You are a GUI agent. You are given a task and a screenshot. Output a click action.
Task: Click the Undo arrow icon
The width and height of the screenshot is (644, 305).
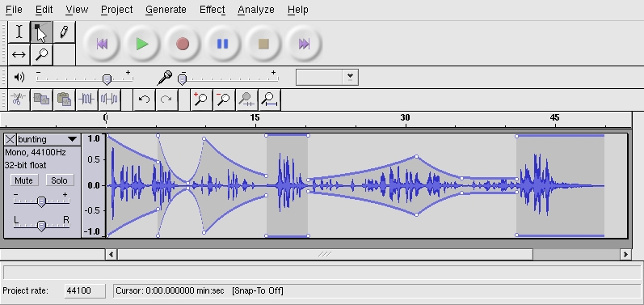pyautogui.click(x=144, y=100)
